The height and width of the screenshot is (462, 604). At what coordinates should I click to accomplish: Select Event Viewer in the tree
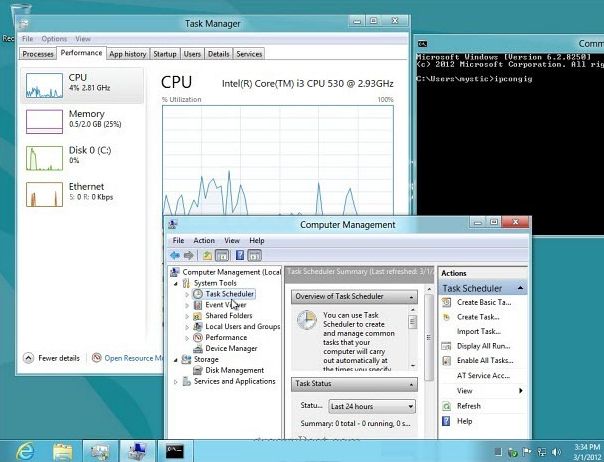pos(226,305)
